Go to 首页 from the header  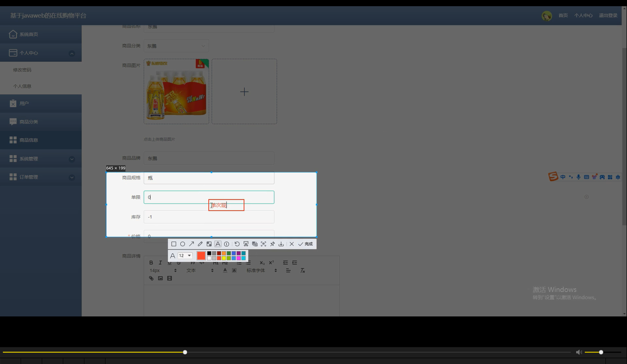click(x=563, y=16)
